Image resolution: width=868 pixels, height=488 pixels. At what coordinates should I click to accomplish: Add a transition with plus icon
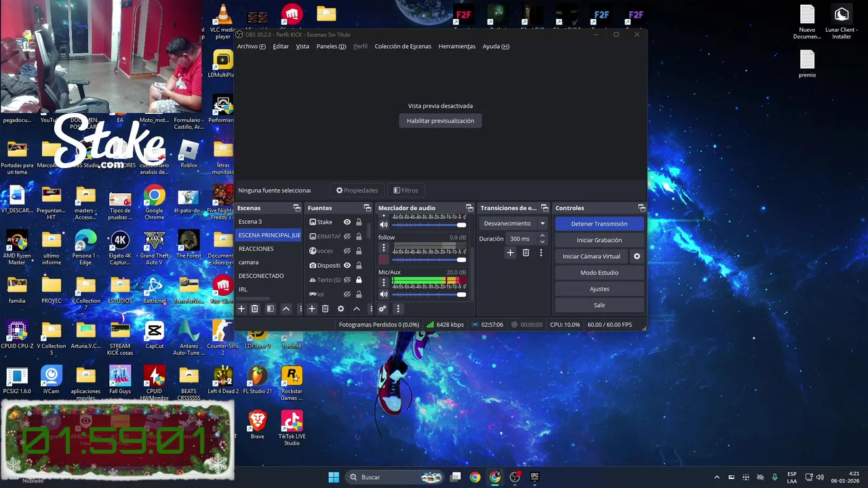click(511, 253)
